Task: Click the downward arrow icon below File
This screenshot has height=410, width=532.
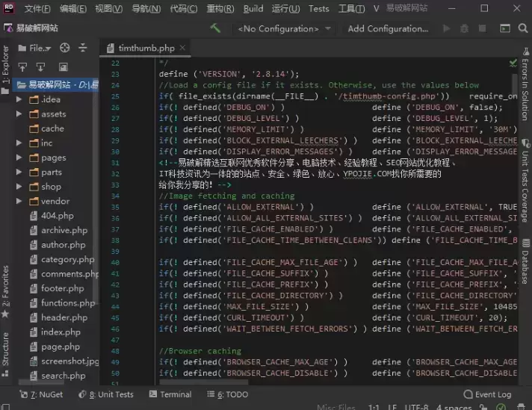Action: [x=40, y=67]
